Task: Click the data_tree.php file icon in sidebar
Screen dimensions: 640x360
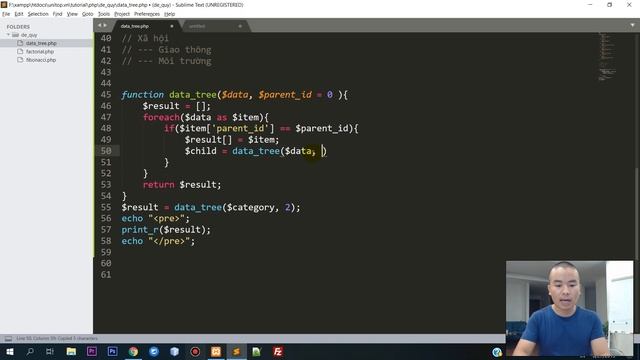Action: tap(20, 43)
